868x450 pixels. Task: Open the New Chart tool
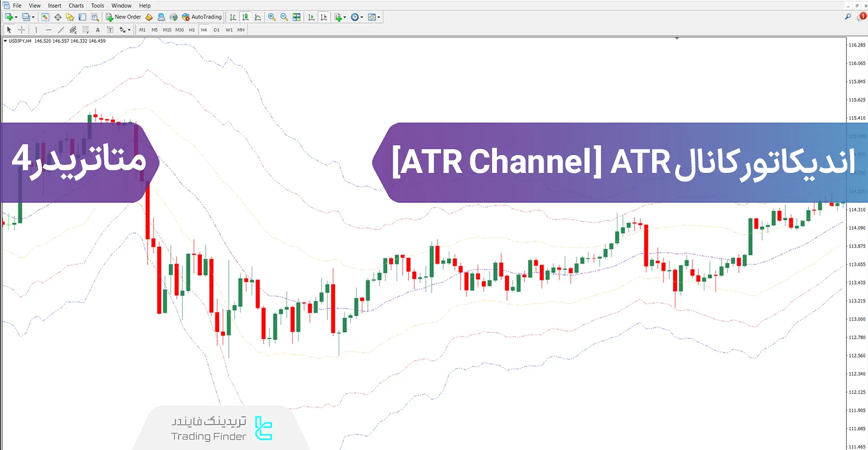[9, 17]
